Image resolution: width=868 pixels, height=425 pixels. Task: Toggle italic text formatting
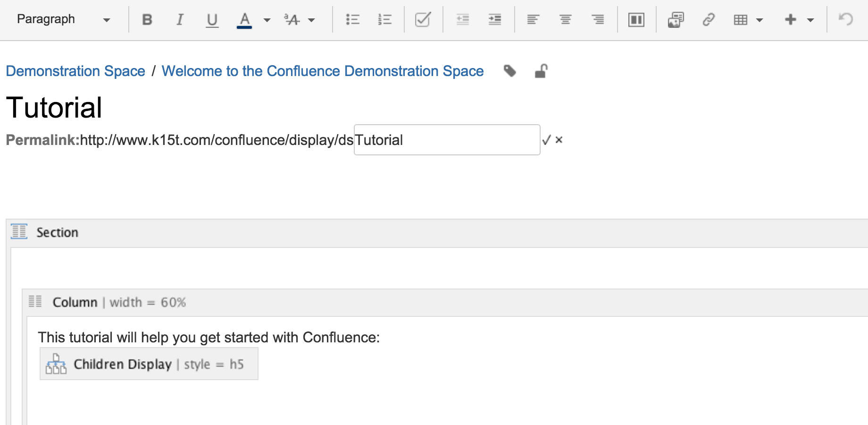[x=180, y=20]
